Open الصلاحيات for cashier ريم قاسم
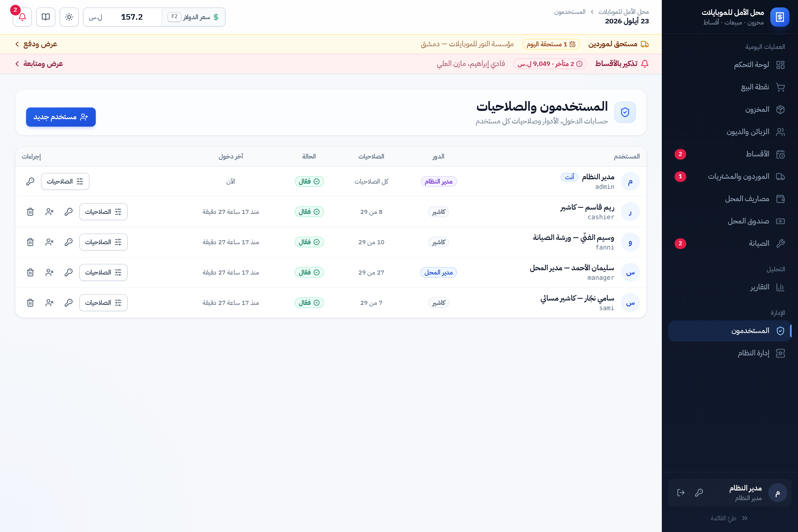 coord(103,212)
